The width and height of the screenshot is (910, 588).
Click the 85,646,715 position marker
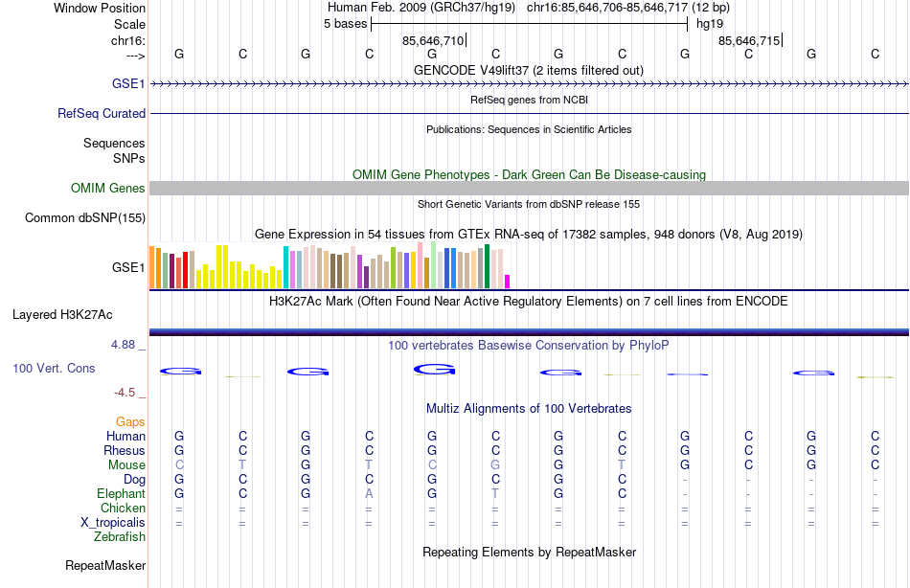[x=749, y=40]
